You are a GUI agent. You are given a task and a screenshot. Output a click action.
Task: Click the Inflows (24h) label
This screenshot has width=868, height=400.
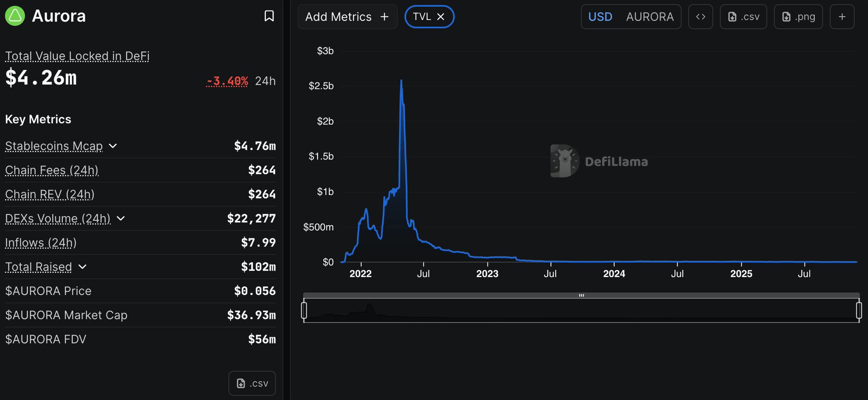41,243
